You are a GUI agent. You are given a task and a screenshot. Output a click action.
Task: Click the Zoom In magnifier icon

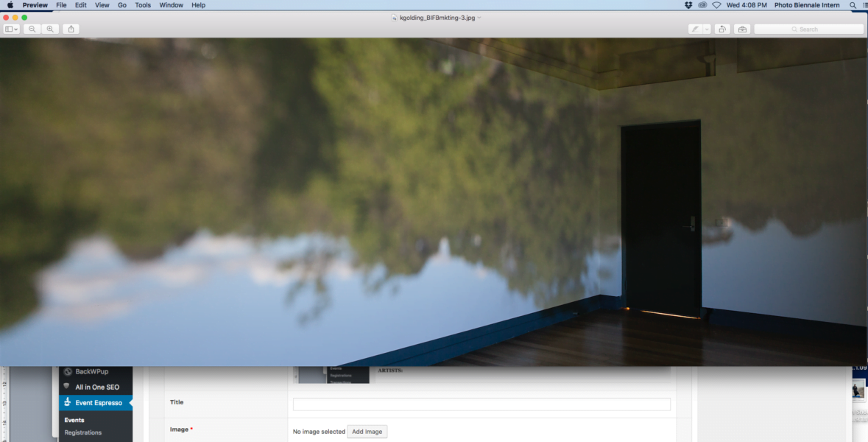pyautogui.click(x=50, y=29)
